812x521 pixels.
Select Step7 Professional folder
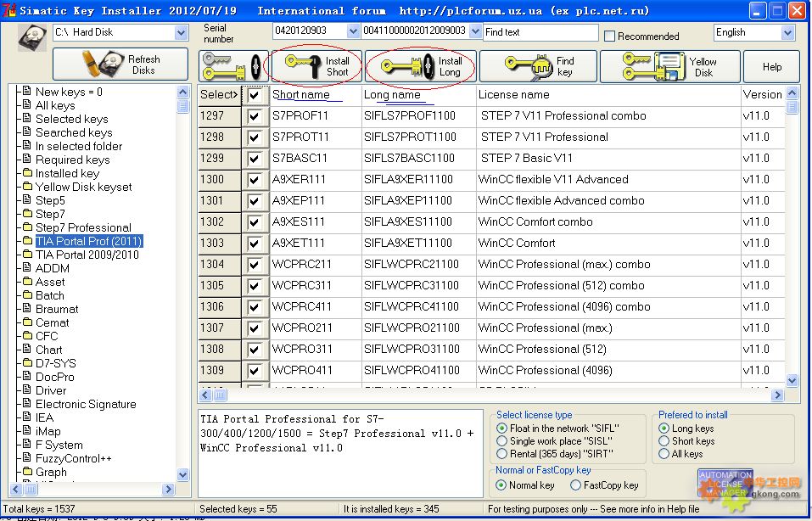[x=83, y=228]
